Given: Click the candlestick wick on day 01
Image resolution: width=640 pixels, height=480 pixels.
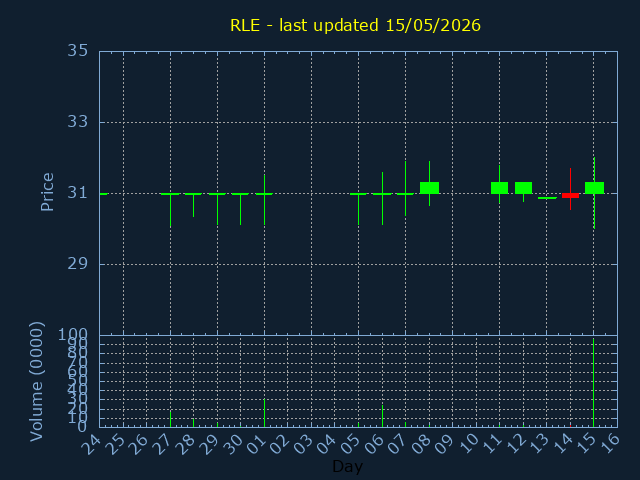Looking at the screenshot, I should 264,200.
